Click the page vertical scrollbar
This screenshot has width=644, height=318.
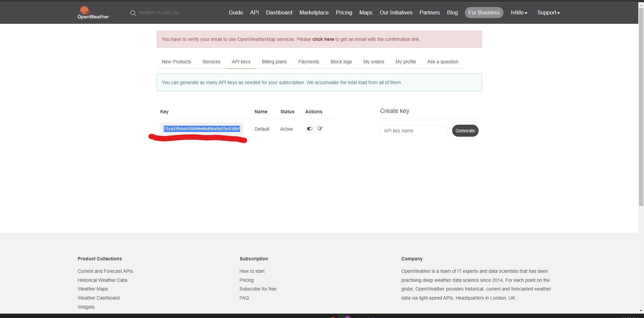(641, 107)
